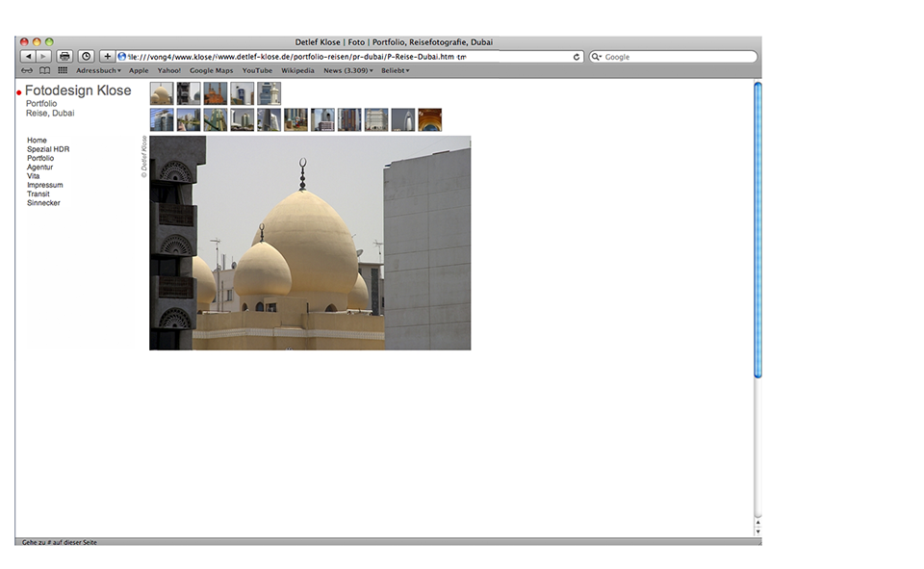Go to the Impressum page link
The width and height of the screenshot is (924, 569).
click(45, 185)
